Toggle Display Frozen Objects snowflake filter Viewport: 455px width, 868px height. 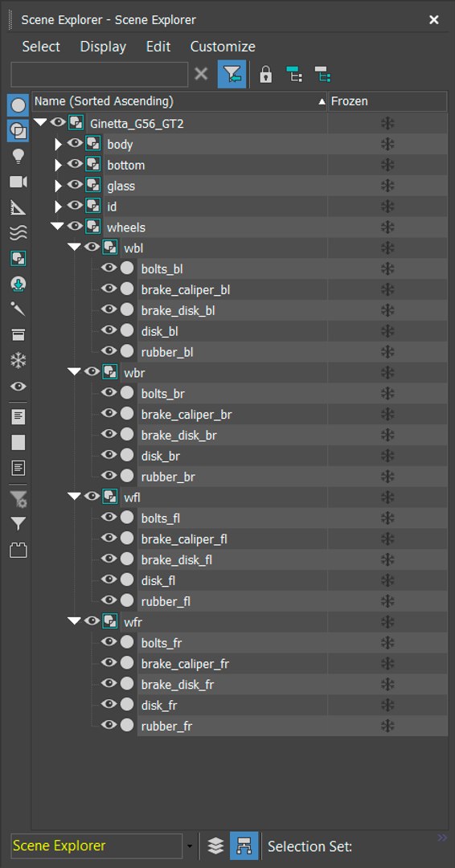pos(18,361)
